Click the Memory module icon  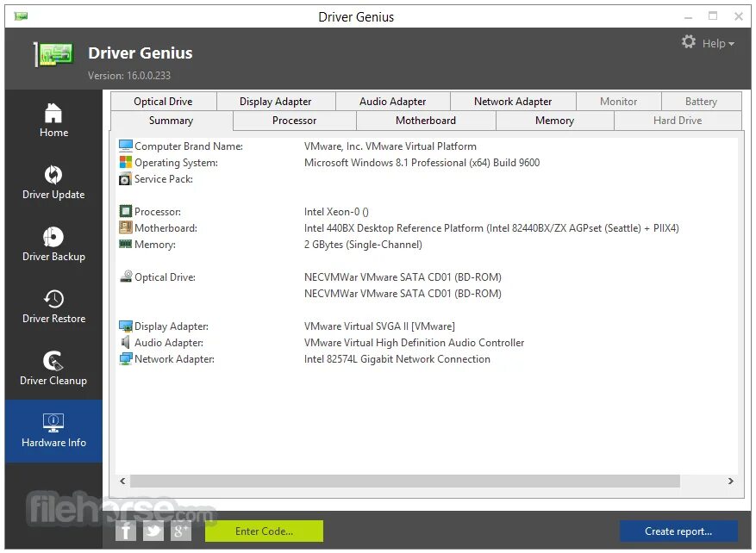tap(125, 245)
